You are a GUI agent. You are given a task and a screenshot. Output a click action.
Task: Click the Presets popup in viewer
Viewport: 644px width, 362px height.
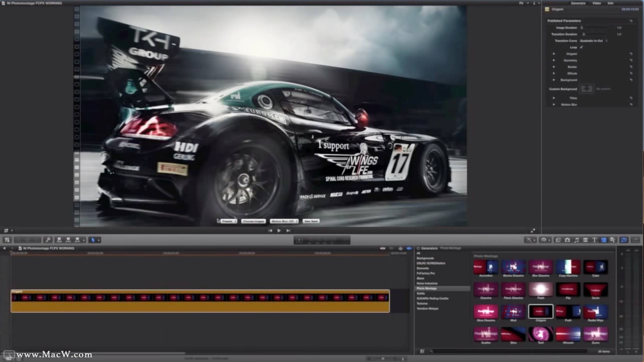point(229,221)
